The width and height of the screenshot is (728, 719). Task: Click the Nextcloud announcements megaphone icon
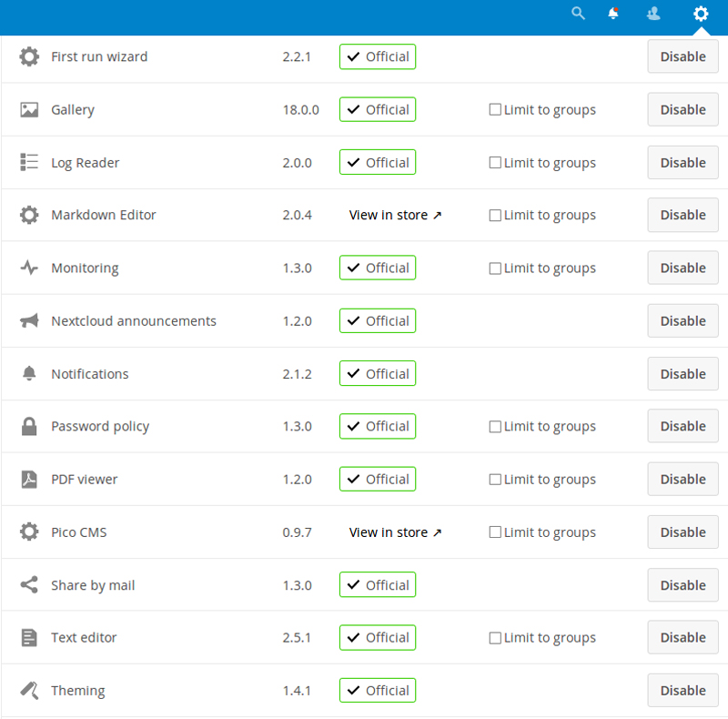(x=28, y=320)
